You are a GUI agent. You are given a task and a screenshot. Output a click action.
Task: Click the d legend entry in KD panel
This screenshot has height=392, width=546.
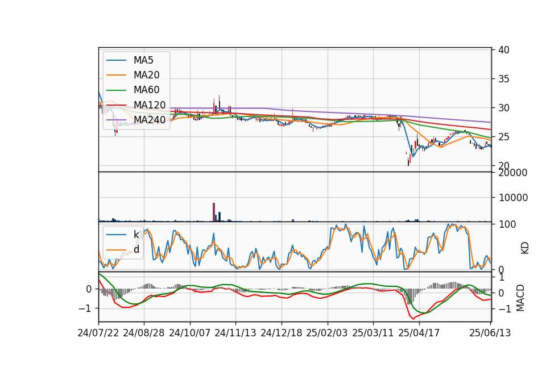click(x=136, y=249)
